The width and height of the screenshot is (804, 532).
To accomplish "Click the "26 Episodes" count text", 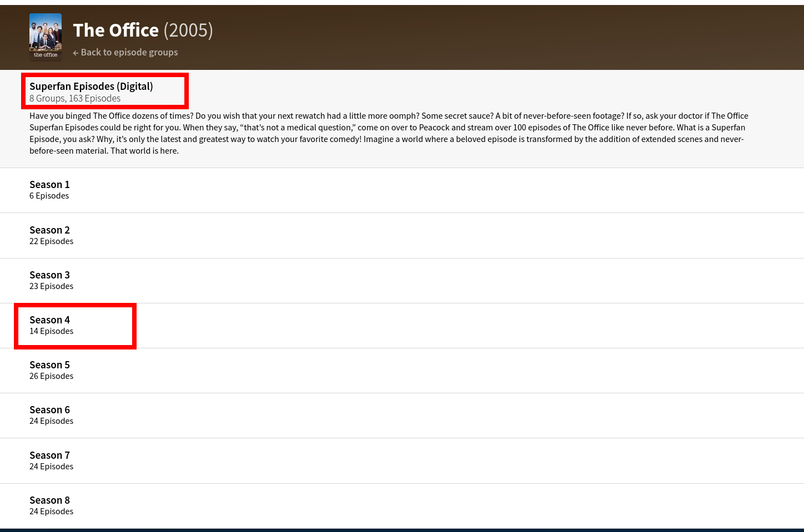I will 51,376.
